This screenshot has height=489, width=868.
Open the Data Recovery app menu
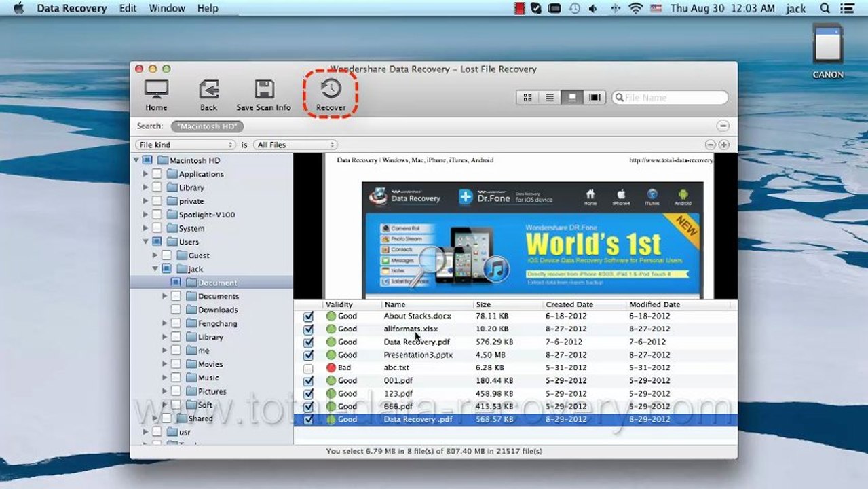pyautogui.click(x=72, y=8)
